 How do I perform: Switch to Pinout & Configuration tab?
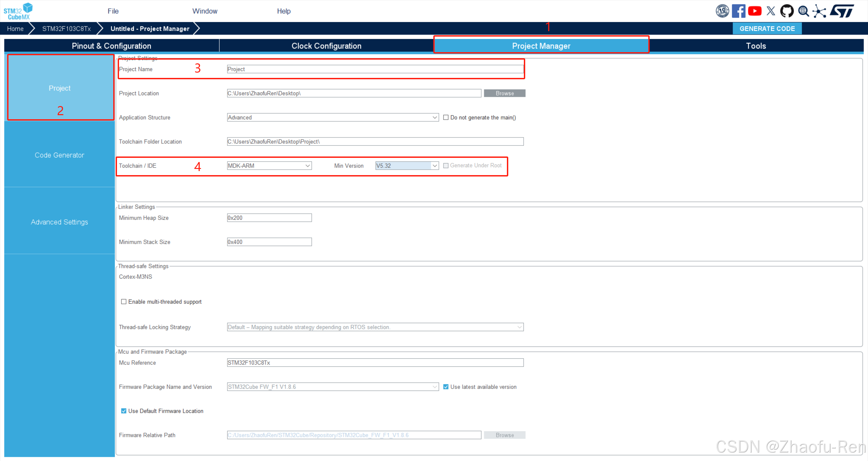(x=112, y=46)
